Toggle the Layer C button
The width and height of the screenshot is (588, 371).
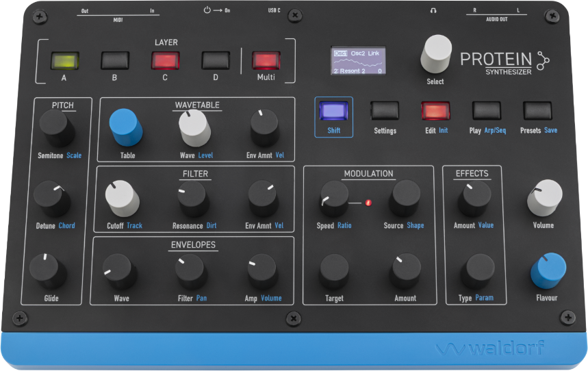tap(165, 60)
